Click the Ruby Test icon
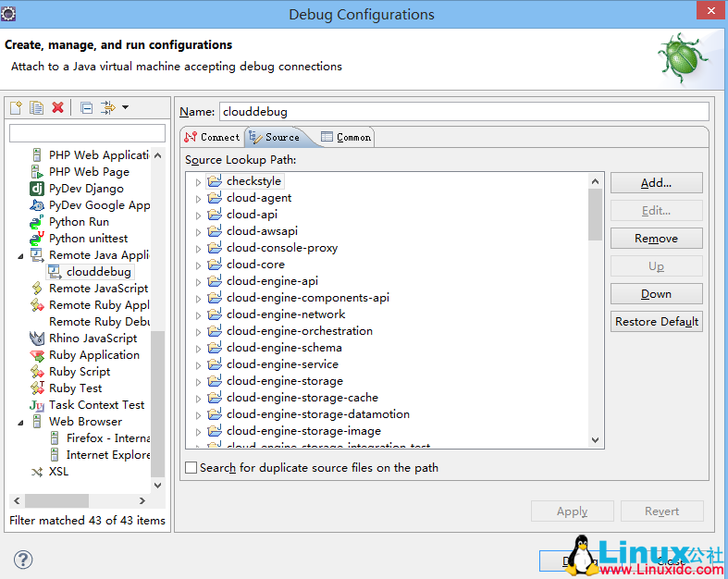Screen dimensions: 728x579 [37, 388]
